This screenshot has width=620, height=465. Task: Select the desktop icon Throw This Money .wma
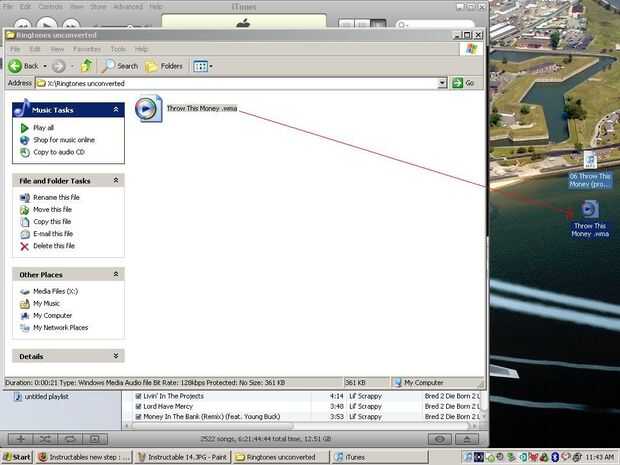[590, 219]
